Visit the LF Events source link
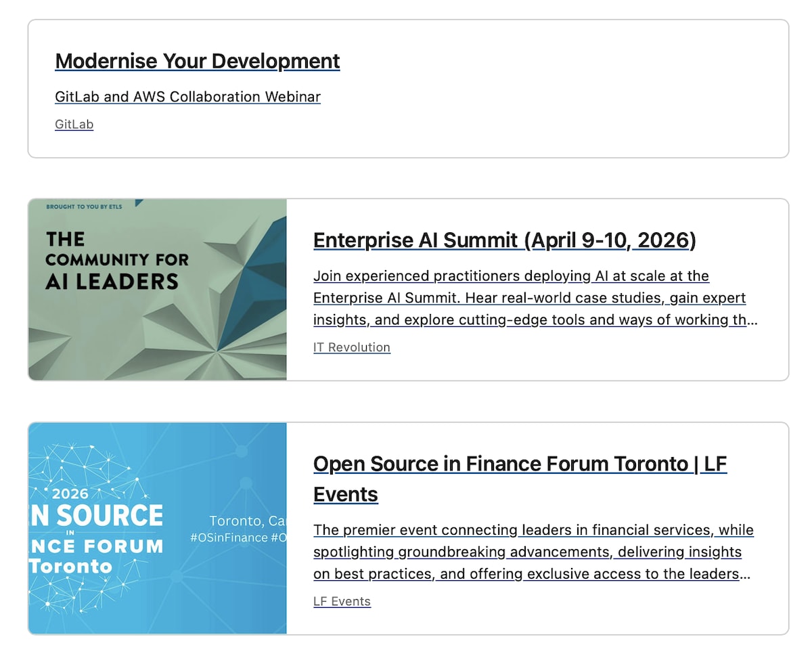The height and width of the screenshot is (658, 812). click(342, 601)
